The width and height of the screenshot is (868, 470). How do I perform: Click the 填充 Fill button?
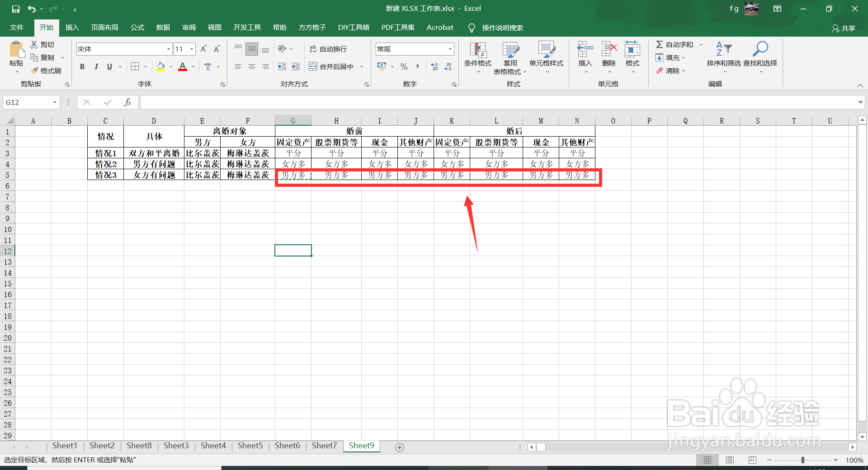pyautogui.click(x=670, y=57)
